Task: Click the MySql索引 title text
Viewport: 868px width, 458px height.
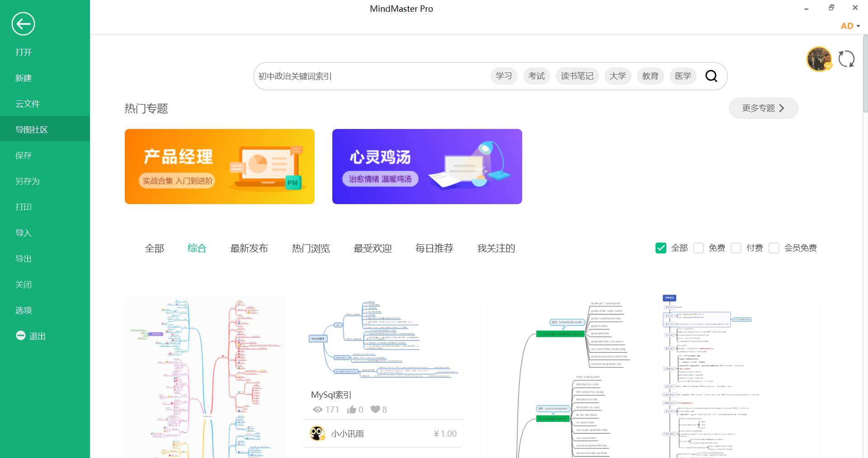Action: pyautogui.click(x=331, y=395)
